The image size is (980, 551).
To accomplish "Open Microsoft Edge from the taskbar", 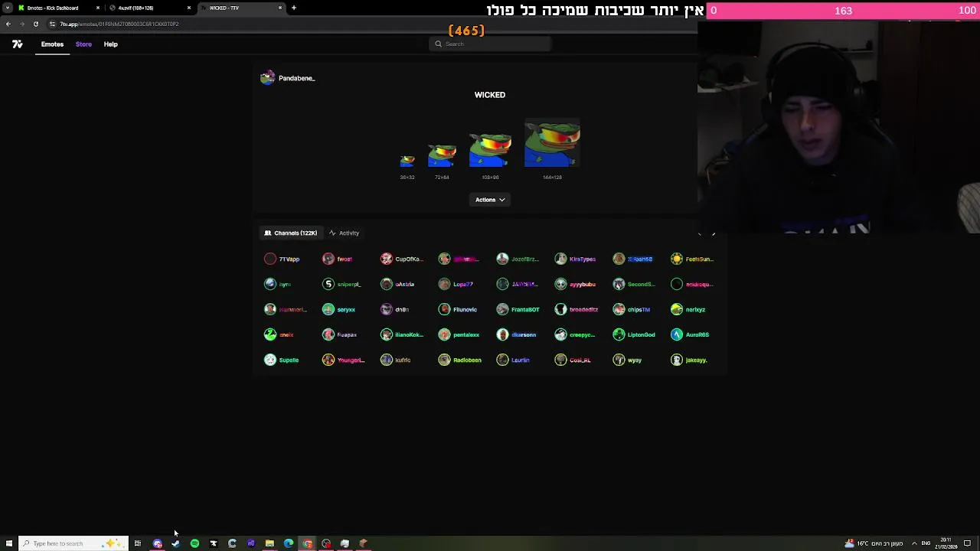I will tap(289, 543).
